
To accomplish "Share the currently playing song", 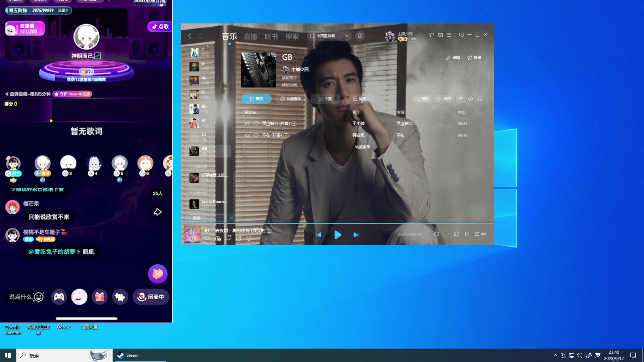I will click(238, 238).
